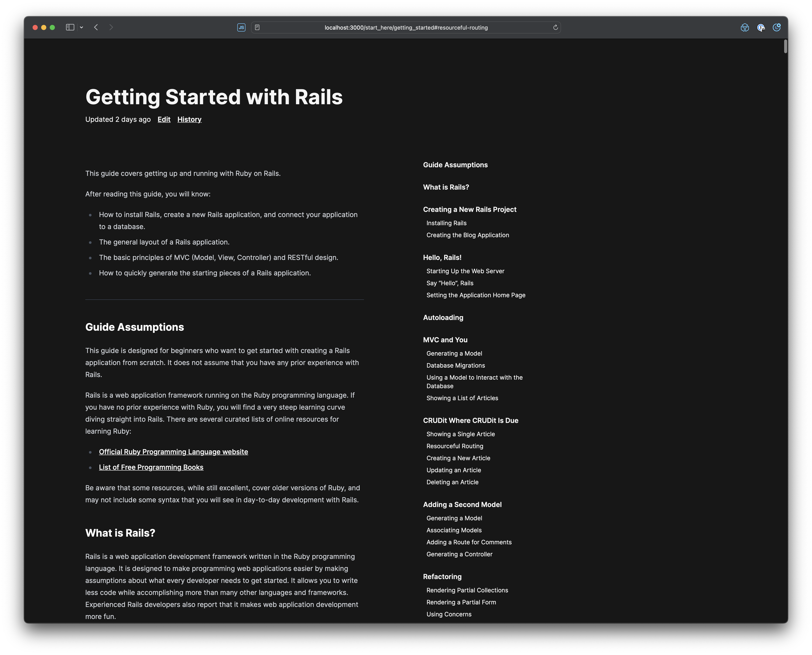Open Deleting an Article link
812x655 pixels.
click(452, 482)
